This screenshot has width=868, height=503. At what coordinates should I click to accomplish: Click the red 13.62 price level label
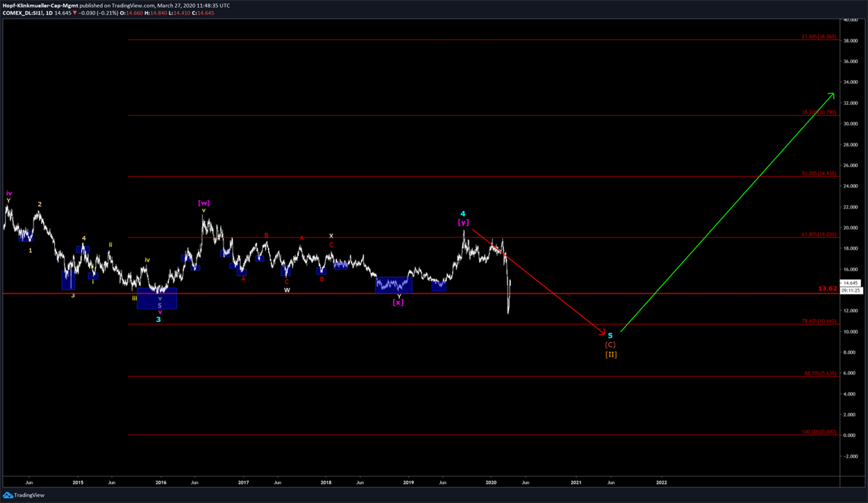click(826, 288)
